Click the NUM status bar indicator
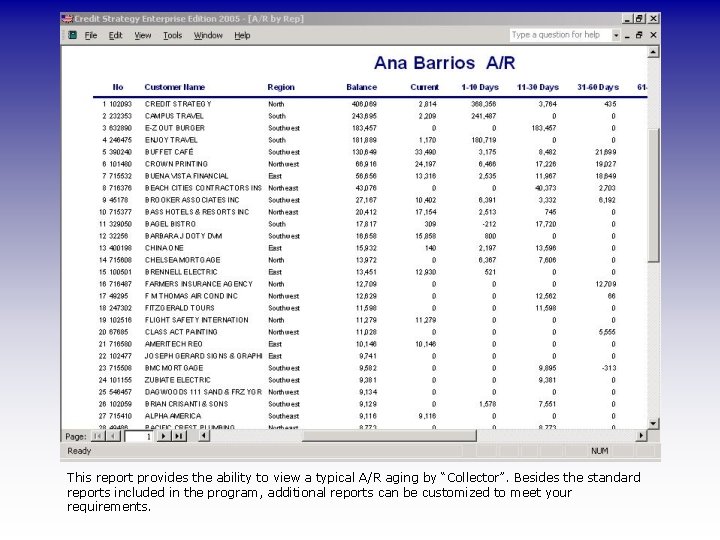720x540 pixels. click(599, 451)
